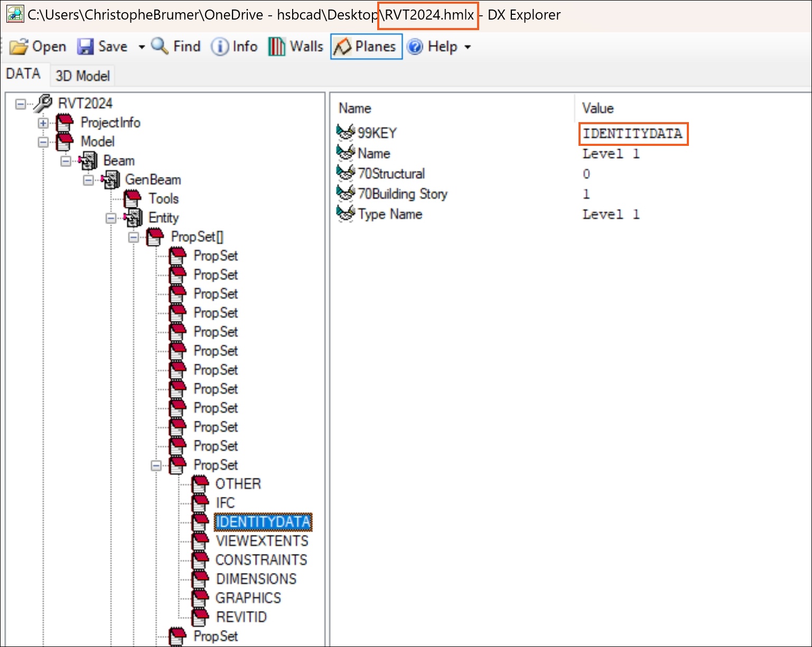Click the Find magnifier button
The image size is (812, 647).
point(176,47)
